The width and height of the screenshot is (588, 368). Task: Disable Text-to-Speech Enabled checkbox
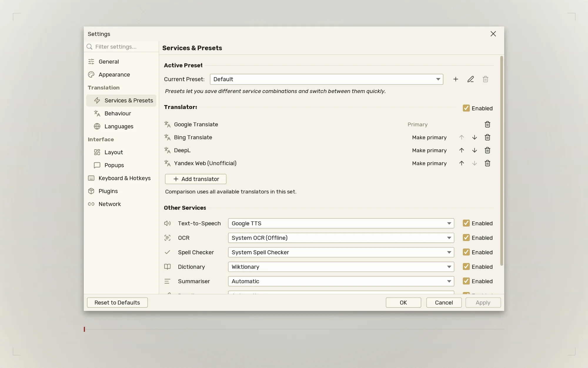466,223
